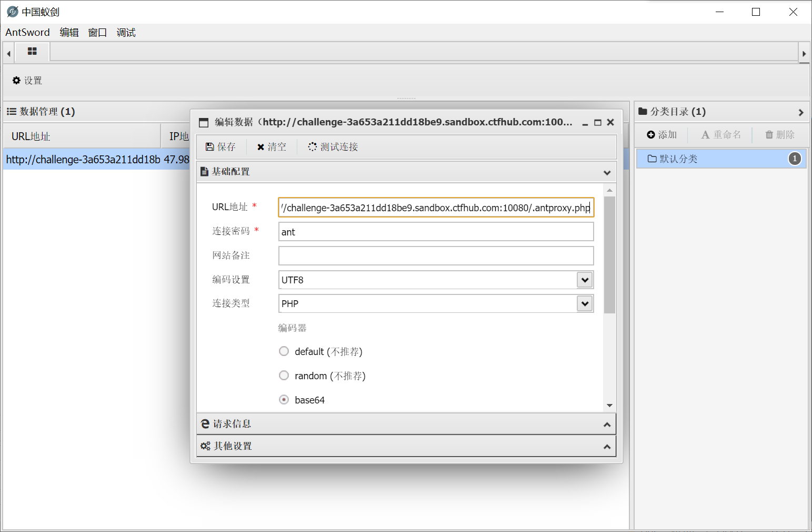The image size is (812, 532).
Task: Click the 测试连接 test connection button
Action: (332, 146)
